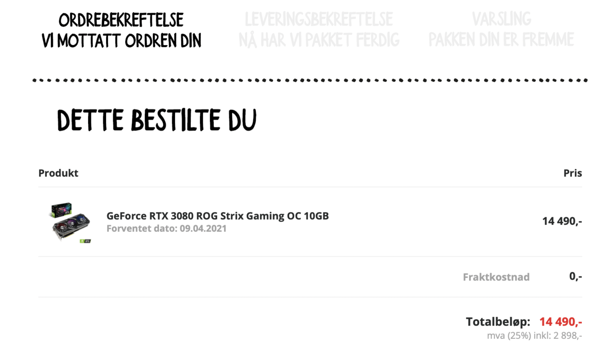
Task: Click the Pris column header
Action: 573,173
